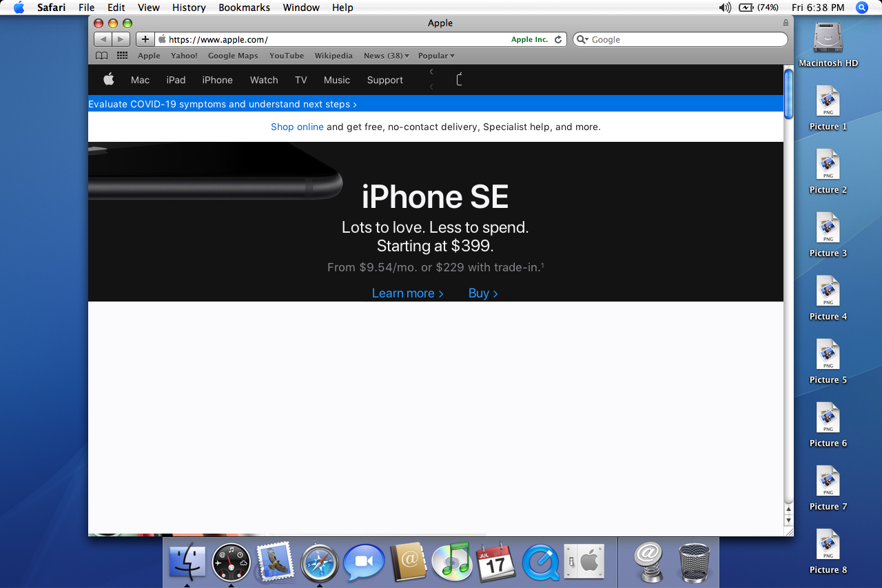
Task: Open the Google search options magnifier dropdown
Action: [582, 39]
